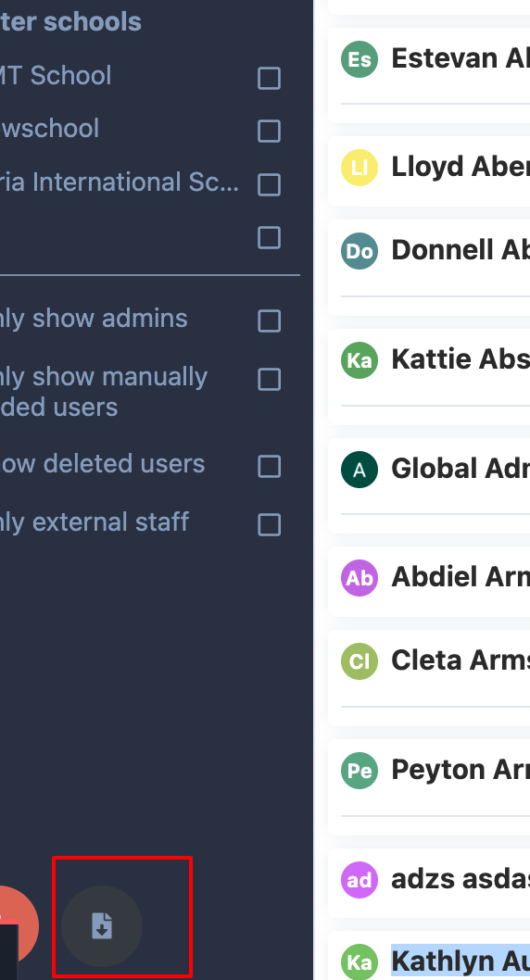The height and width of the screenshot is (980, 530).
Task: Open user Lloyd Aber... in the list
Action: pos(461,166)
